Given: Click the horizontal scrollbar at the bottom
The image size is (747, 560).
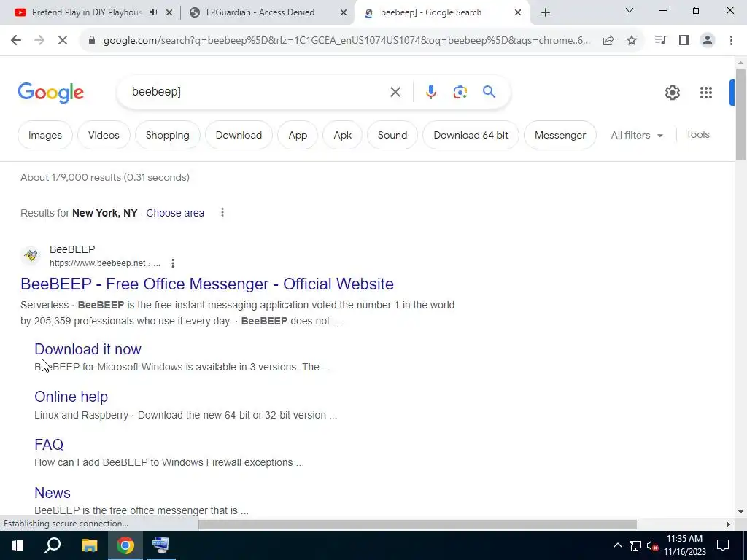Looking at the screenshot, I should point(417,524).
